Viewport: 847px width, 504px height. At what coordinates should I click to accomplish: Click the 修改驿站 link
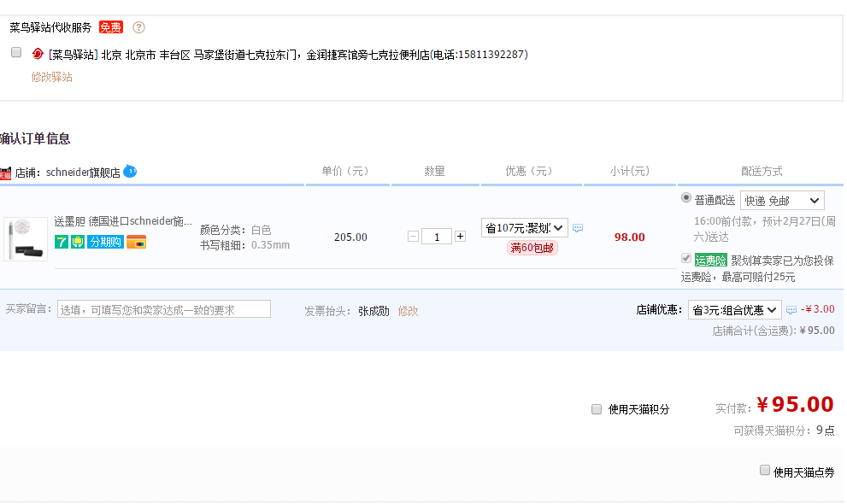coord(52,77)
